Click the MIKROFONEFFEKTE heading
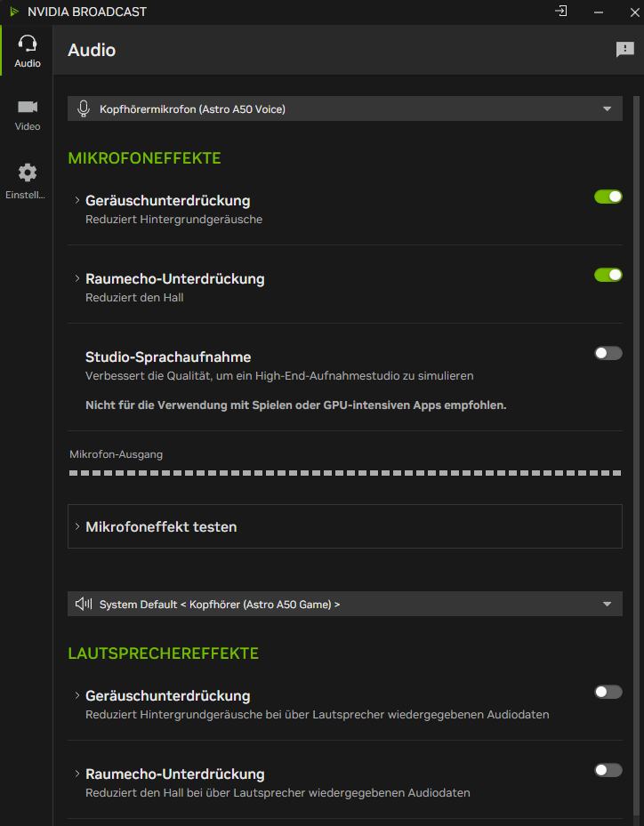 pyautogui.click(x=144, y=158)
